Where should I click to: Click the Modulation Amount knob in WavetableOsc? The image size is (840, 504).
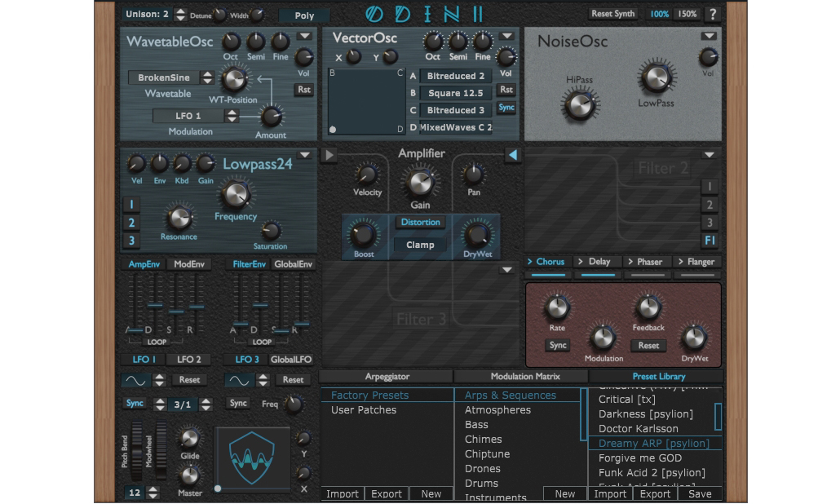coord(271,117)
